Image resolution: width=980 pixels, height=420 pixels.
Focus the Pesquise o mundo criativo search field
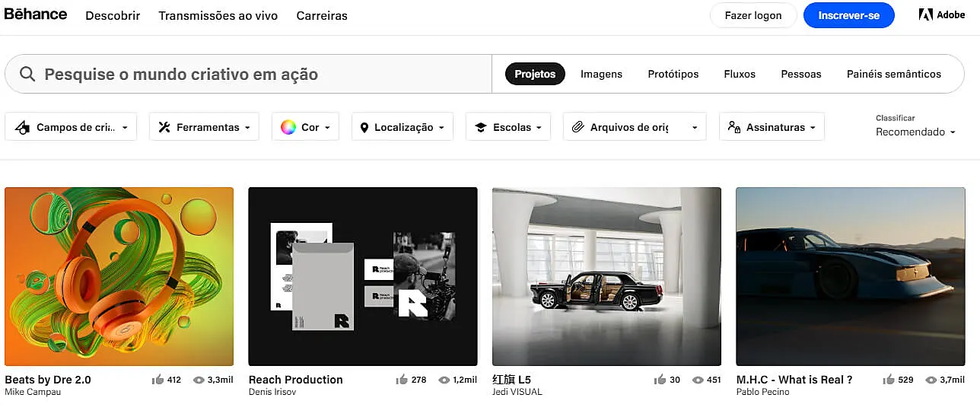tap(248, 74)
